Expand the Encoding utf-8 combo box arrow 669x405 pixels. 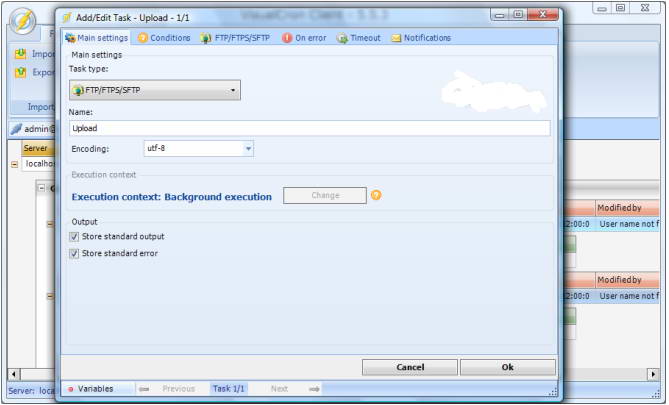coord(248,149)
